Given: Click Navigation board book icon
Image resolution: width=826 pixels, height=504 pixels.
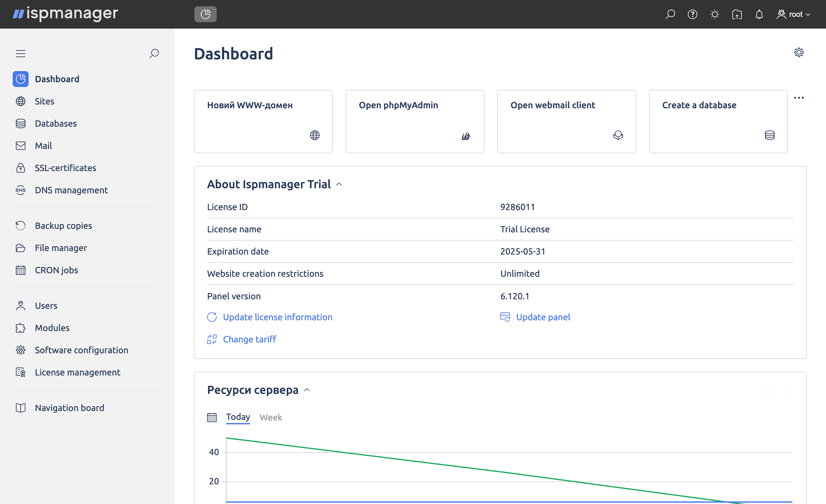Looking at the screenshot, I should (20, 408).
